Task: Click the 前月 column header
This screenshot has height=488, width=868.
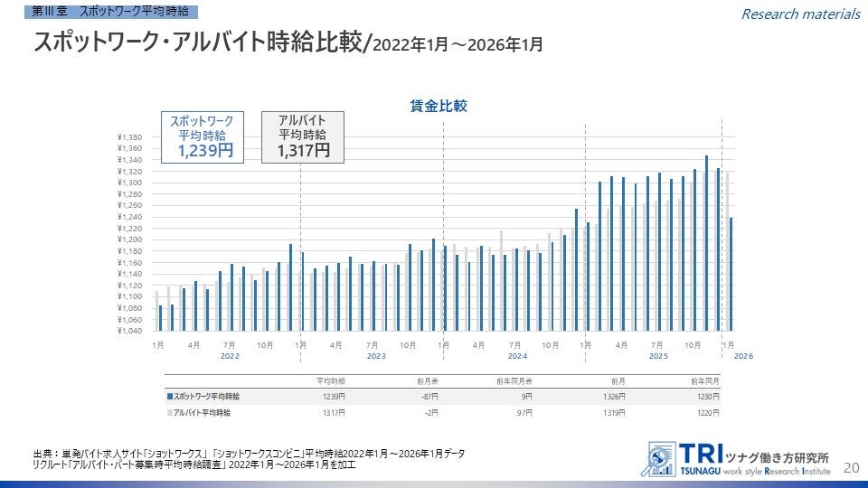Action: coord(618,381)
